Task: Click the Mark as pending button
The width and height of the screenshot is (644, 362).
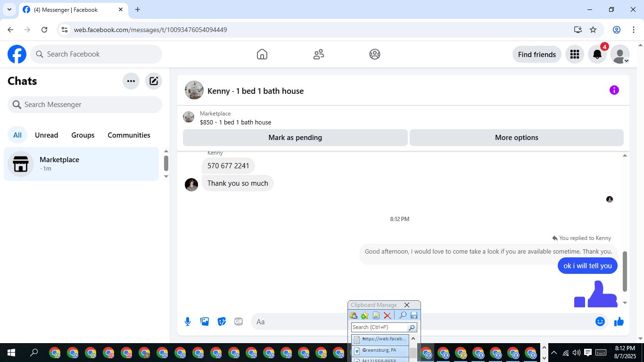Action: coord(295,138)
